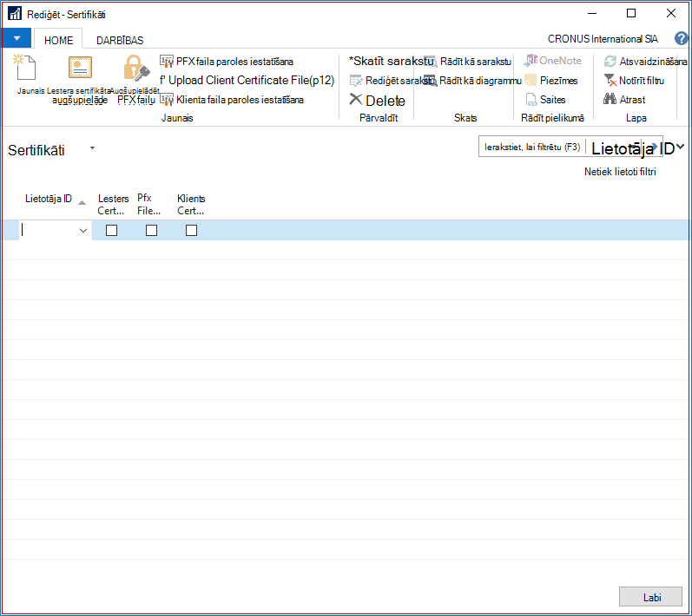Screen dimensions: 692x616
Task: Click the filter text input field
Action: click(x=532, y=147)
